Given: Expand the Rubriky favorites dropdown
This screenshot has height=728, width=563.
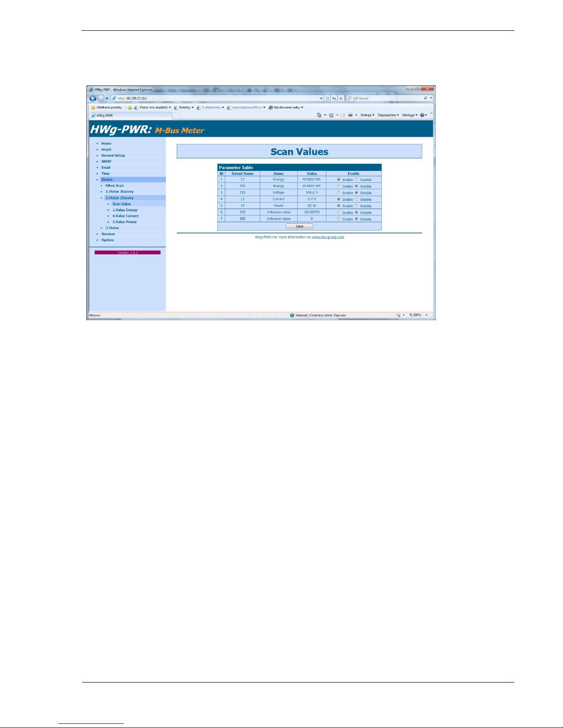Looking at the screenshot, I should coord(193,107).
